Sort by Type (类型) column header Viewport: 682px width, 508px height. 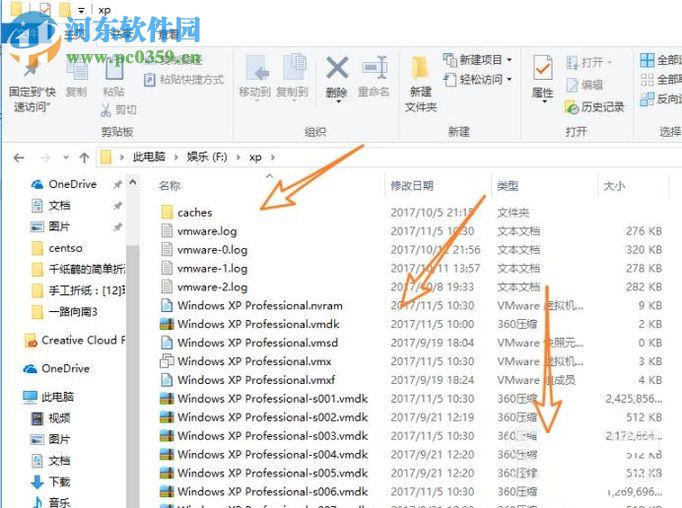(508, 186)
